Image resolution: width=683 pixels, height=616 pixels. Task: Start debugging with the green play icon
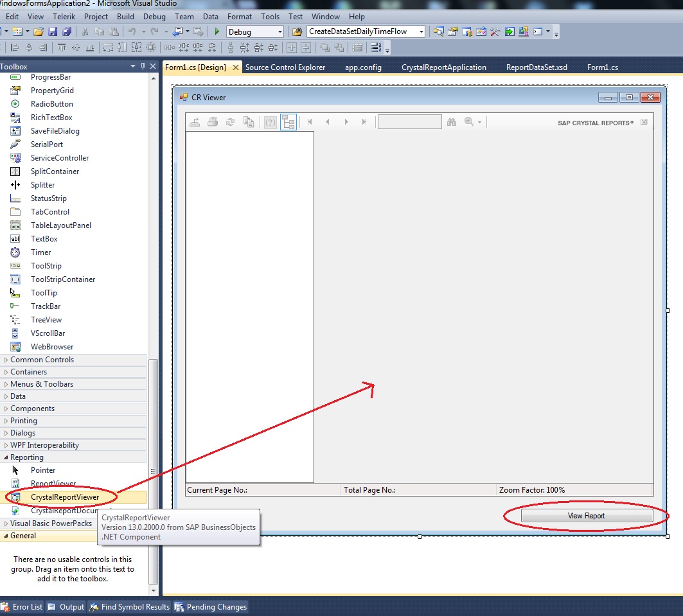coord(217,31)
